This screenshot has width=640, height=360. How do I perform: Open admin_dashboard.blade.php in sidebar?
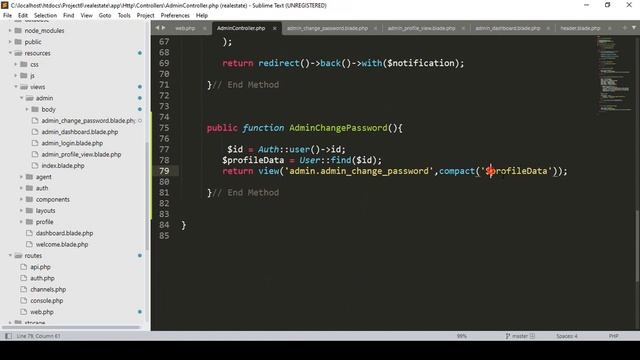[80, 132]
